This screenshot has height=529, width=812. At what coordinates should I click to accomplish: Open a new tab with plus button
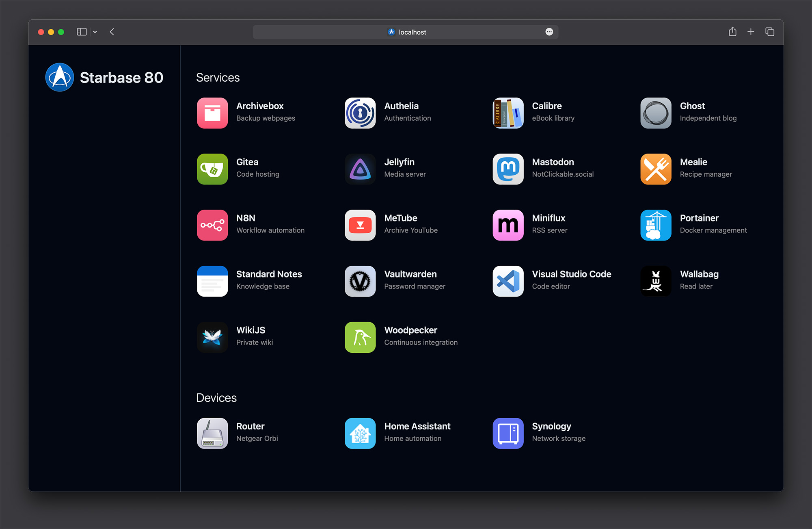[751, 32]
